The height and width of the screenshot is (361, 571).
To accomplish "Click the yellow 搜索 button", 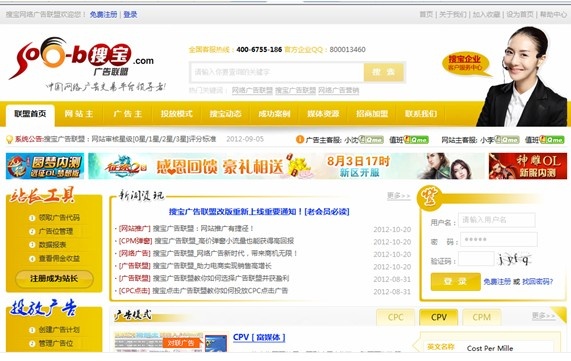I will [x=384, y=72].
